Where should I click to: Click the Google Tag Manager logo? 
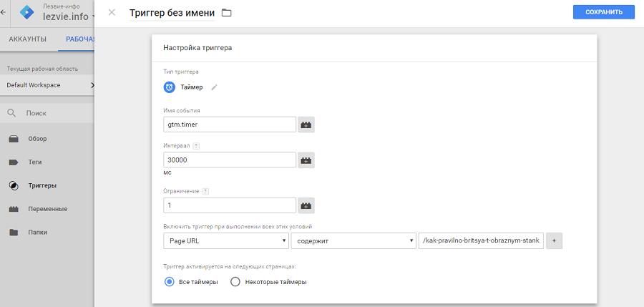point(27,14)
